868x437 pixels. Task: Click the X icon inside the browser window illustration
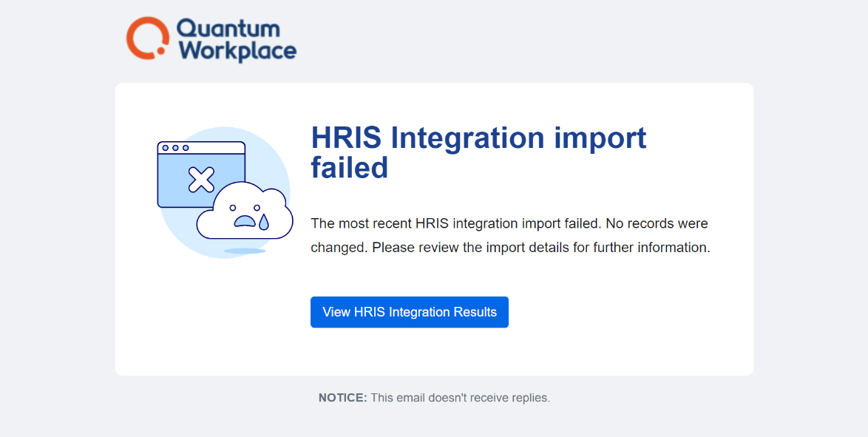click(x=200, y=177)
